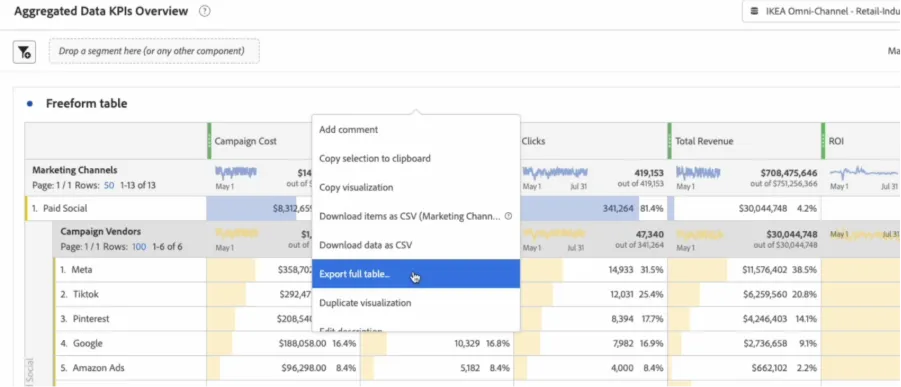Select the ROI column header

pos(836,141)
